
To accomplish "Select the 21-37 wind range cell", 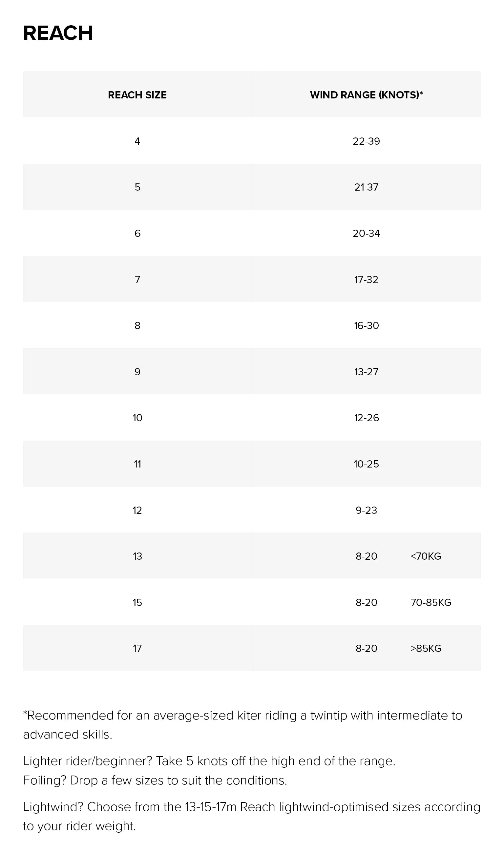I will pyautogui.click(x=366, y=187).
